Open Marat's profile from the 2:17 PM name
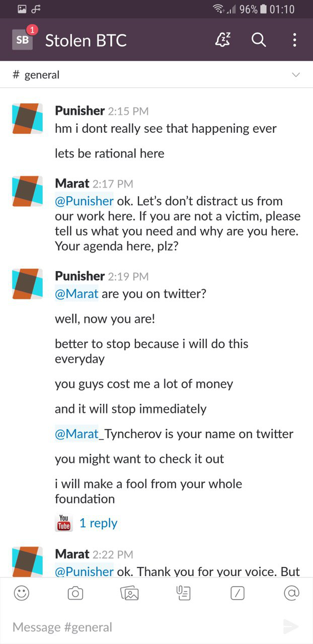Screen dimensions: 313x644 coord(72,184)
